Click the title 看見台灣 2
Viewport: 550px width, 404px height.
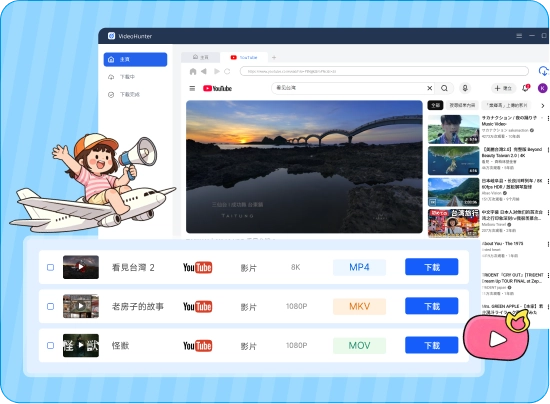point(133,268)
